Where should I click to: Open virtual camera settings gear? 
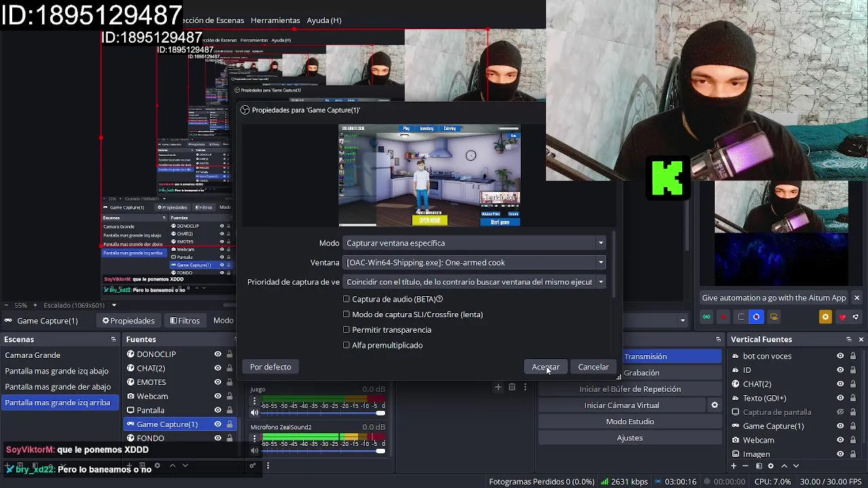coord(714,405)
